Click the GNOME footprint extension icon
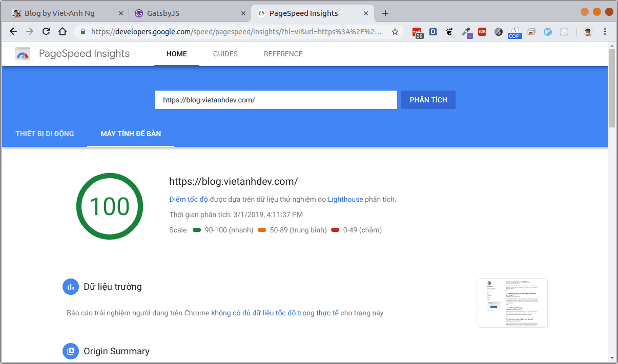The width and height of the screenshot is (618, 364). pos(449,32)
